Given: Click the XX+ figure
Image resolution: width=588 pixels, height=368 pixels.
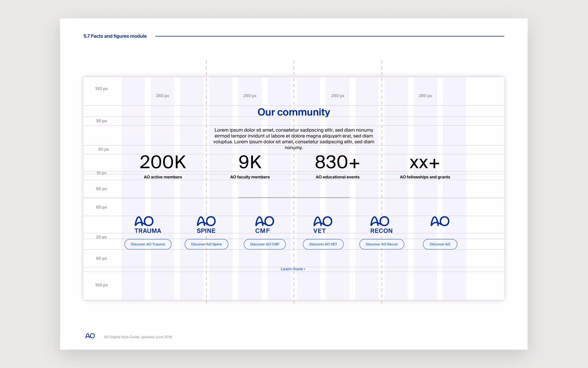Looking at the screenshot, I should 425,163.
